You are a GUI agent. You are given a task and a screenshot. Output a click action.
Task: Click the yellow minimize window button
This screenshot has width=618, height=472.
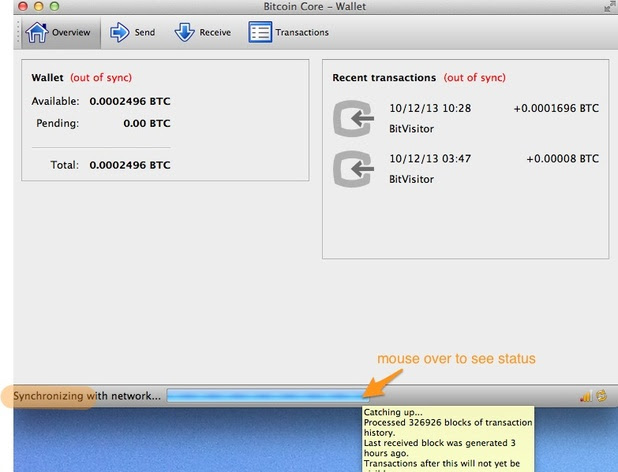pos(39,6)
